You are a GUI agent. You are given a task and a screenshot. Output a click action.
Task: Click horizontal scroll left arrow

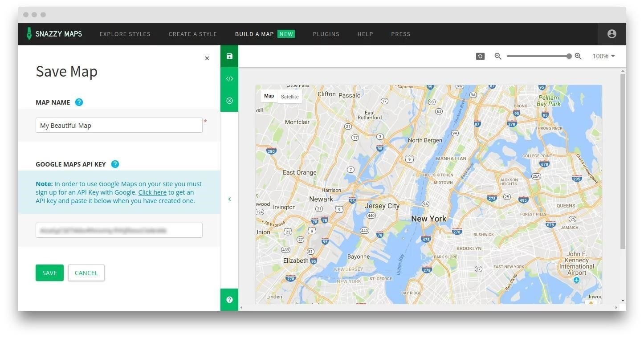coord(242,307)
